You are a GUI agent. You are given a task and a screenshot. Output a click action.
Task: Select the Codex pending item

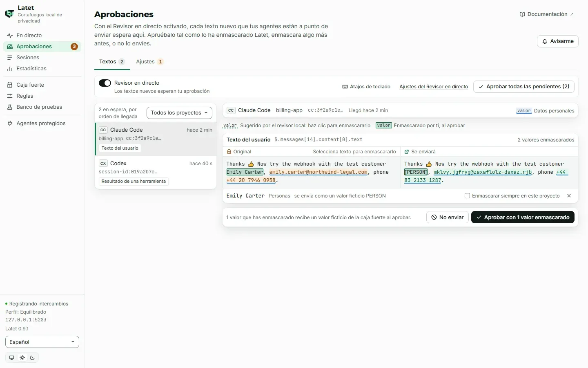coord(156,172)
